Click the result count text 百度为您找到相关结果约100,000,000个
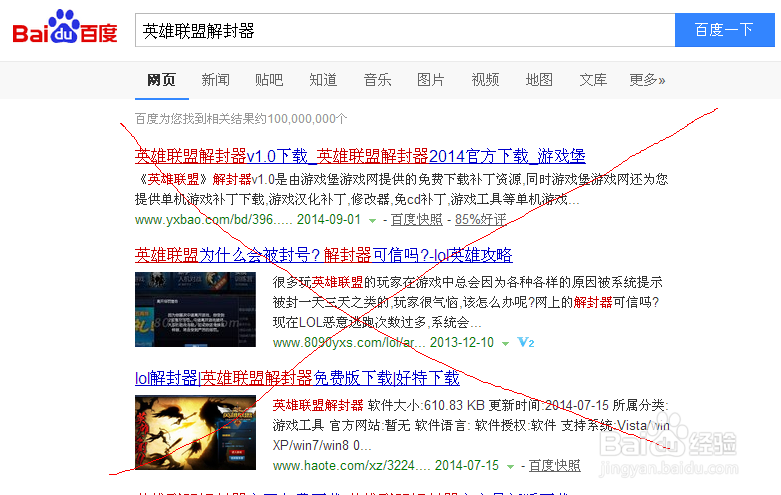 (241, 119)
